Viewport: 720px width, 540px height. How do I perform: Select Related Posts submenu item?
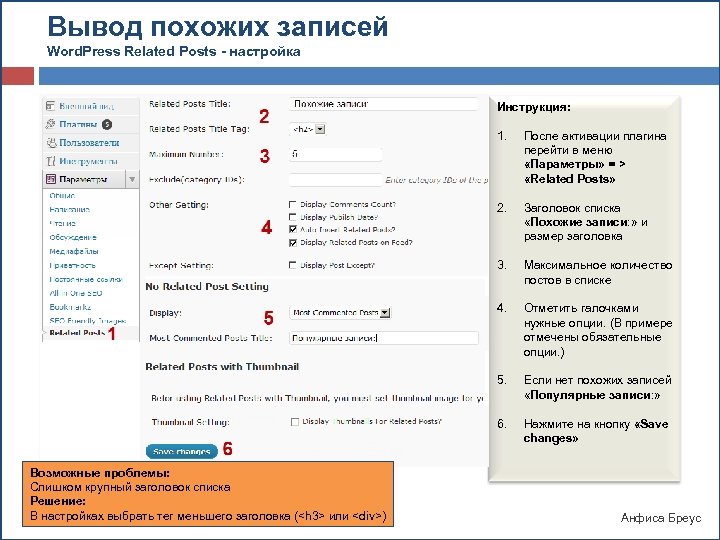tap(77, 333)
